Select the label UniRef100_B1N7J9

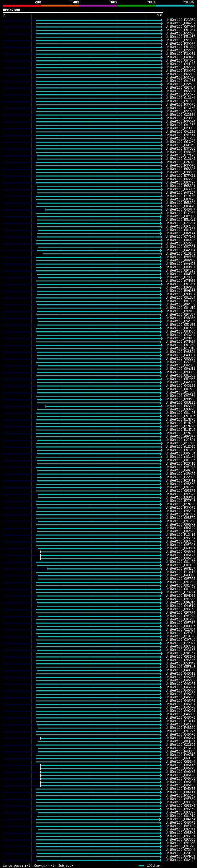coord(180,430)
